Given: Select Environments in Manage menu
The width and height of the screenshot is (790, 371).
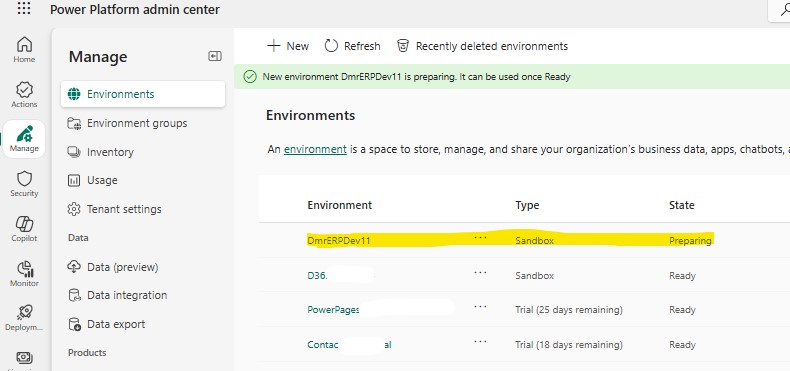Looking at the screenshot, I should point(143,94).
